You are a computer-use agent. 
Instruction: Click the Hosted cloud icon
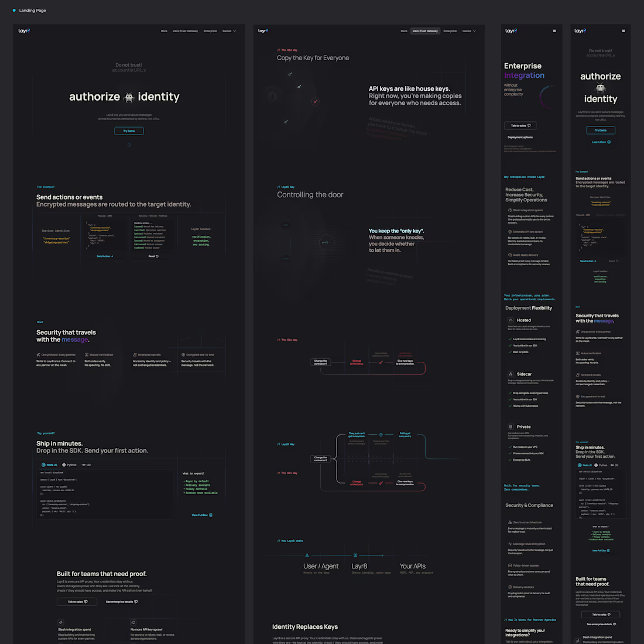pos(511,320)
